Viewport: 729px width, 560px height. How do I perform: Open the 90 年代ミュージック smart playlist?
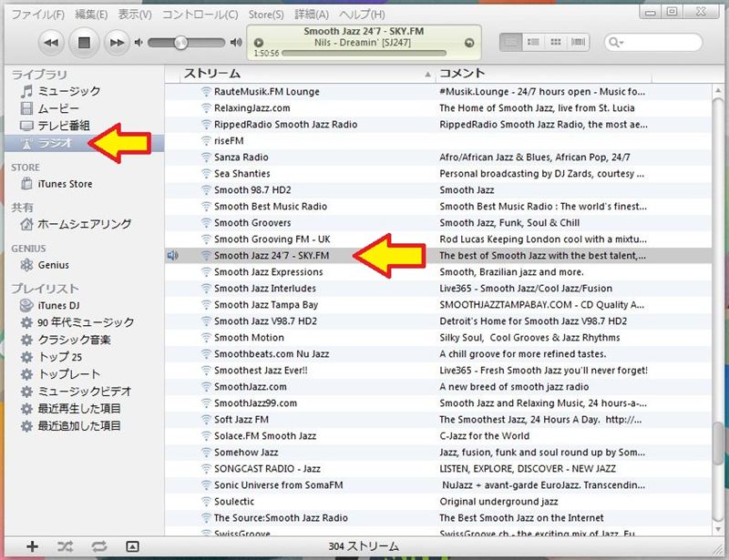click(x=86, y=322)
